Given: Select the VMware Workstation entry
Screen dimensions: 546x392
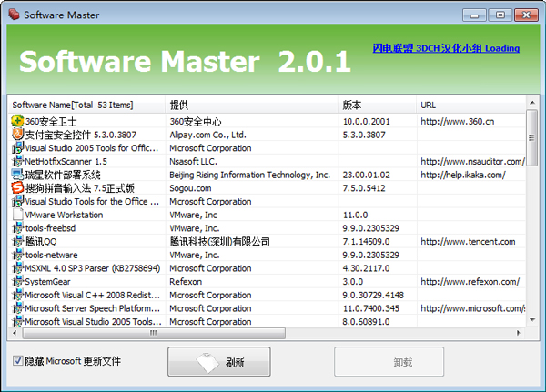Looking at the screenshot, I should (x=64, y=215).
